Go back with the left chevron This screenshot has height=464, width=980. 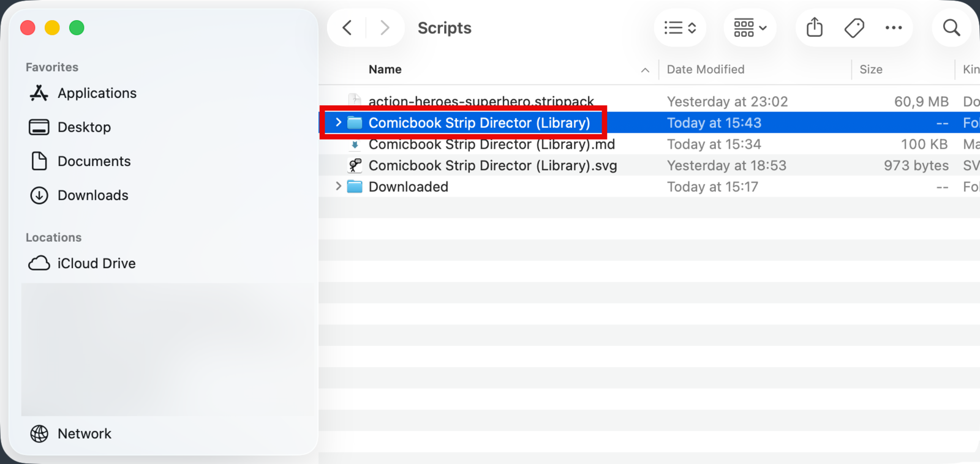347,28
